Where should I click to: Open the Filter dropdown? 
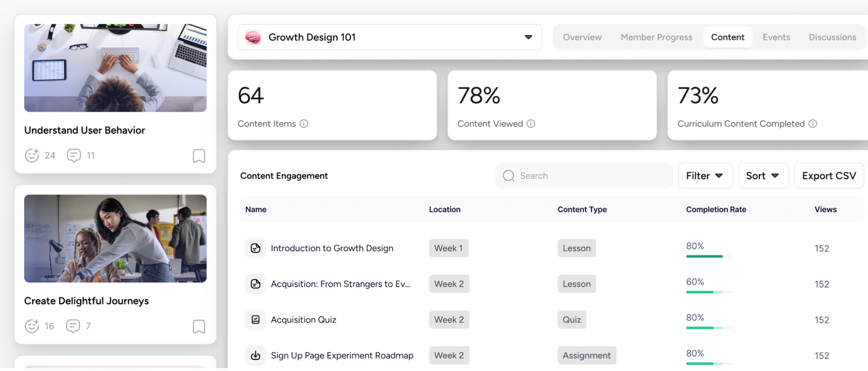click(705, 175)
